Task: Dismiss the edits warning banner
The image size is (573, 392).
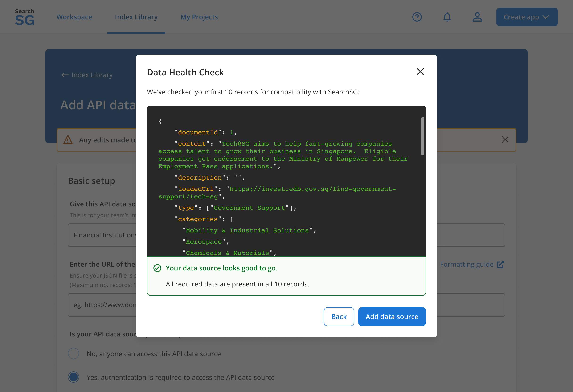Action: point(505,139)
